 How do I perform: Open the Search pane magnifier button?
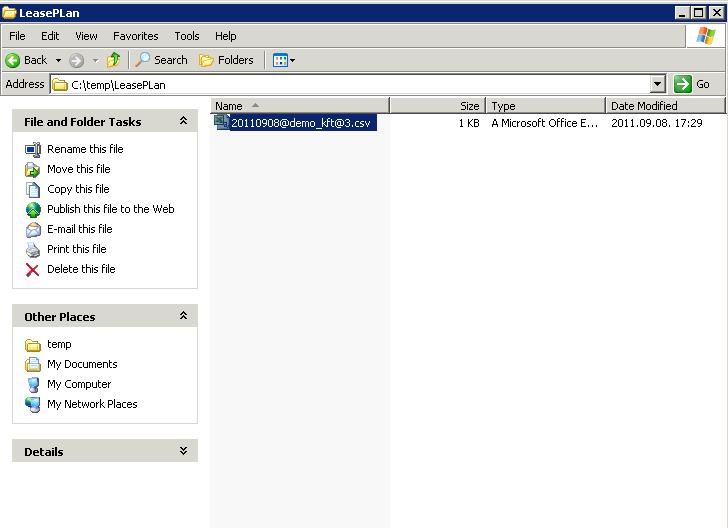coord(161,60)
